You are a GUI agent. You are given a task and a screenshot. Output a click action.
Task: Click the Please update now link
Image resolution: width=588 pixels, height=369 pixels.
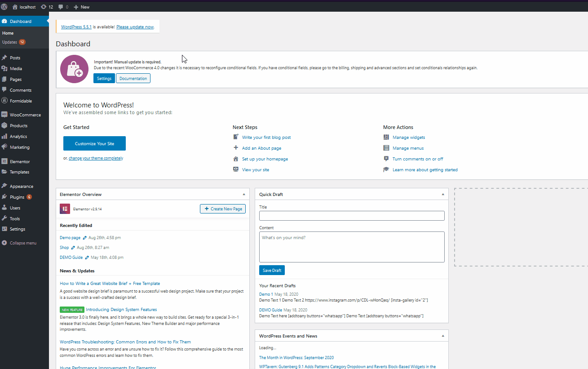(135, 27)
